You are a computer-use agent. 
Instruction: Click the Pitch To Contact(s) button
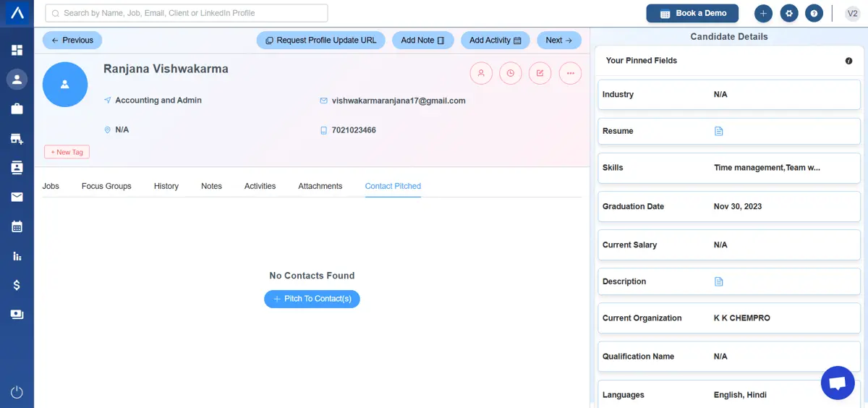312,299
